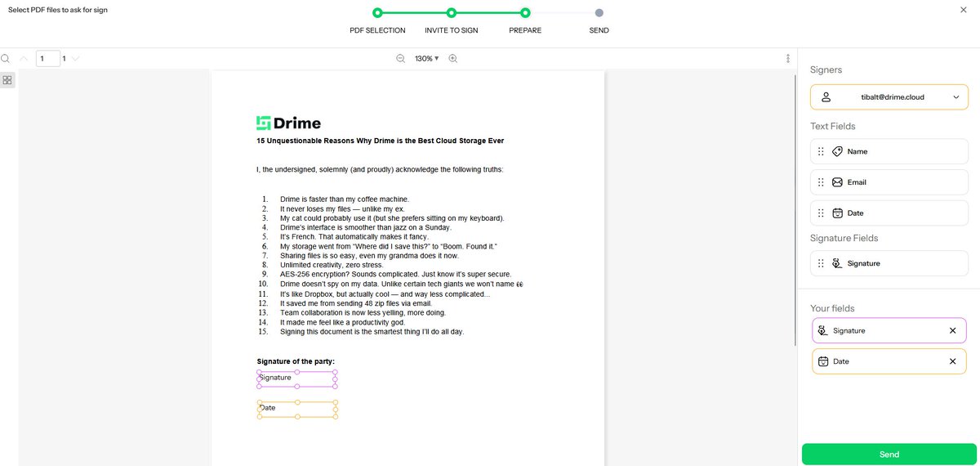Click the text "Signature of the party:"
The height and width of the screenshot is (466, 980).
pyautogui.click(x=296, y=361)
